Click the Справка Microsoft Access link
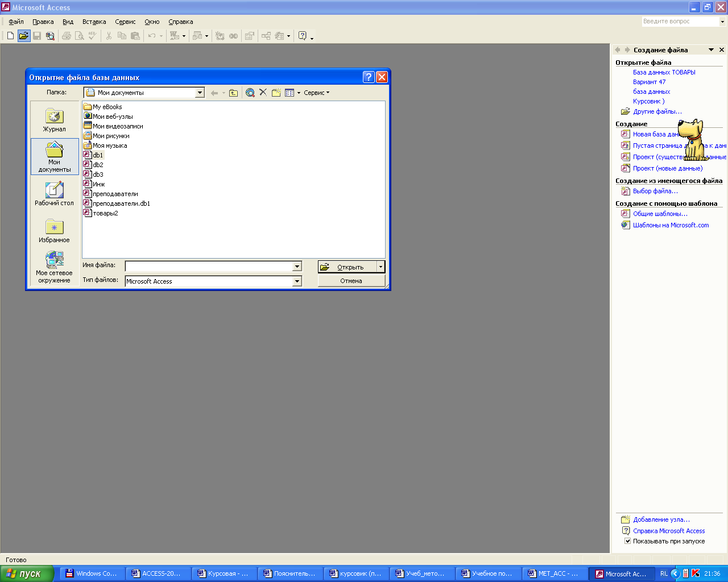This screenshot has width=728, height=582. point(669,531)
